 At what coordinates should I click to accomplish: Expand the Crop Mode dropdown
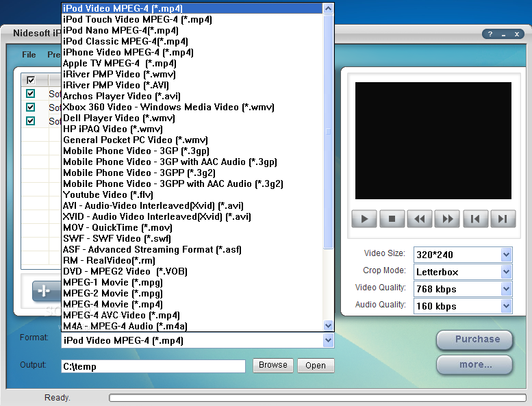(x=506, y=272)
